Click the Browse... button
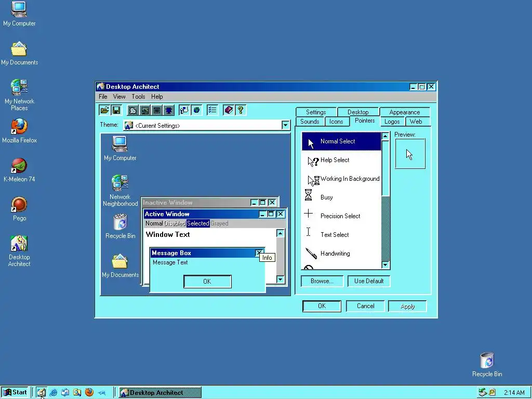Image resolution: width=532 pixels, height=399 pixels. click(x=322, y=281)
